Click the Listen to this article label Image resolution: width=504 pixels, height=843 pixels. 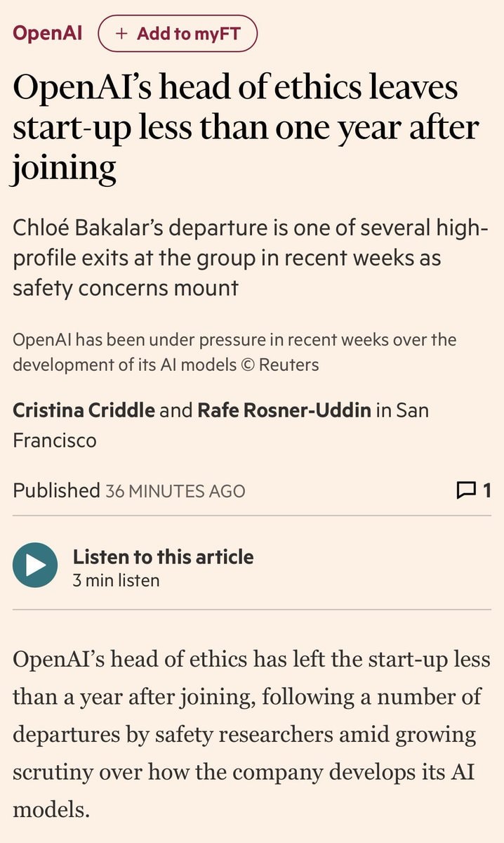coord(163,556)
